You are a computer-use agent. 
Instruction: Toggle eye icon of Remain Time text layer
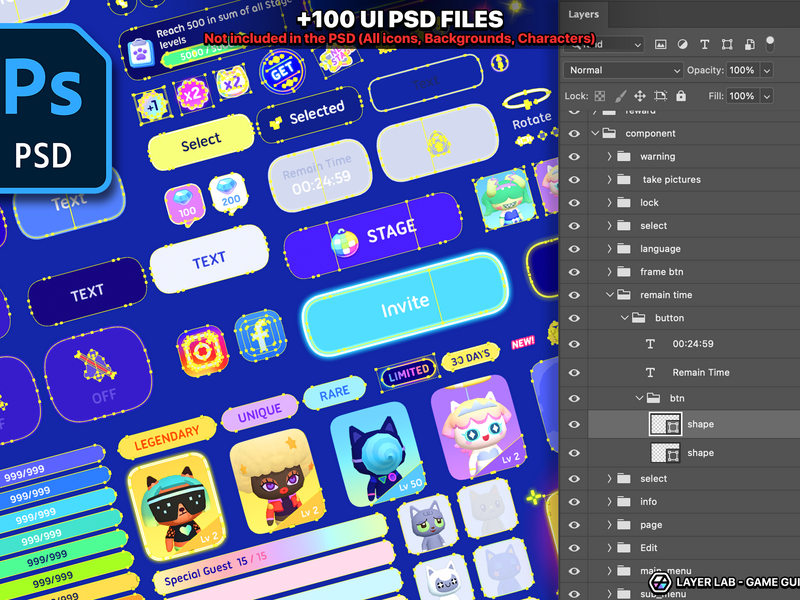[x=574, y=372]
